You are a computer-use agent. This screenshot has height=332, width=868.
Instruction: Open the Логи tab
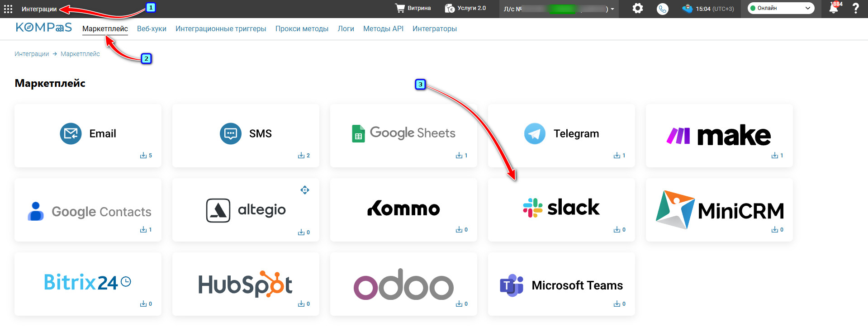[x=346, y=29]
